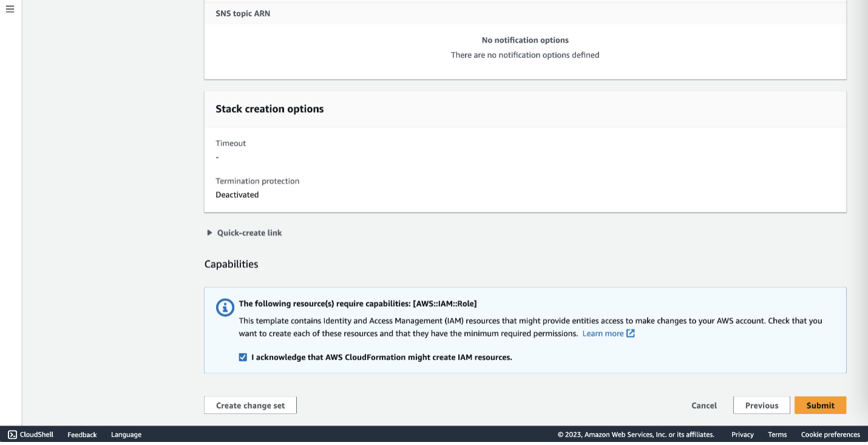Screen dimensions: 868x445
Task: Cancel the stack creation
Action: [x=704, y=405]
